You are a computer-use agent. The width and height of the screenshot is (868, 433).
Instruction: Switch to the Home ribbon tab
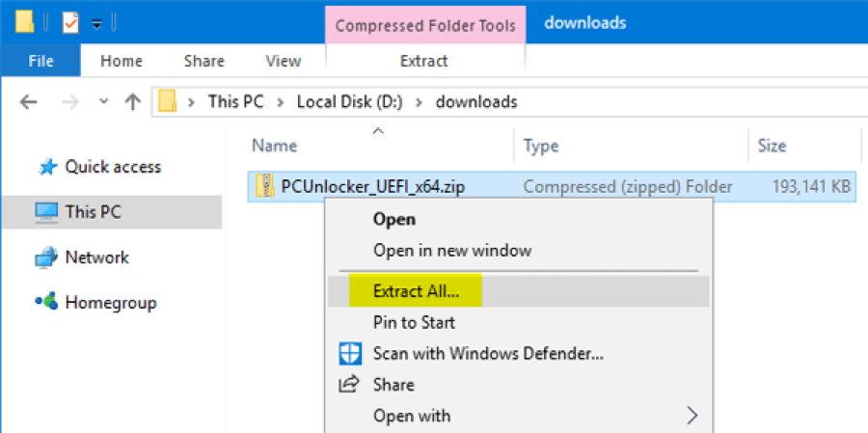click(x=122, y=61)
